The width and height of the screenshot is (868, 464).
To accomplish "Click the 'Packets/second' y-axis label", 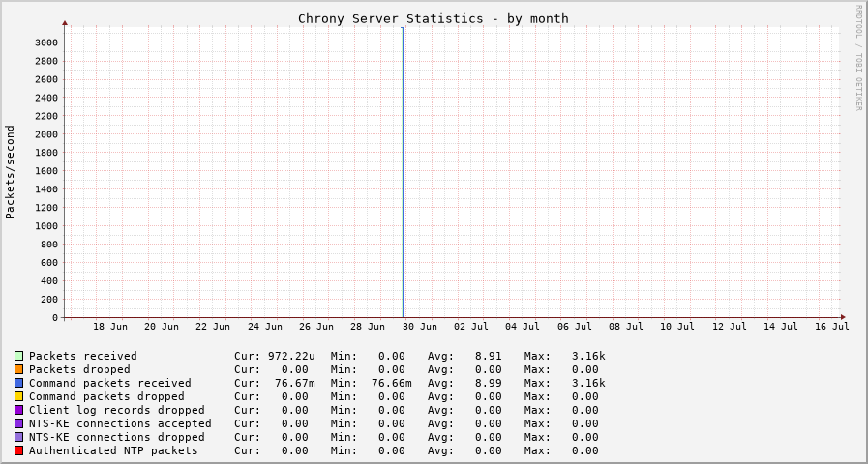I will tap(10, 172).
